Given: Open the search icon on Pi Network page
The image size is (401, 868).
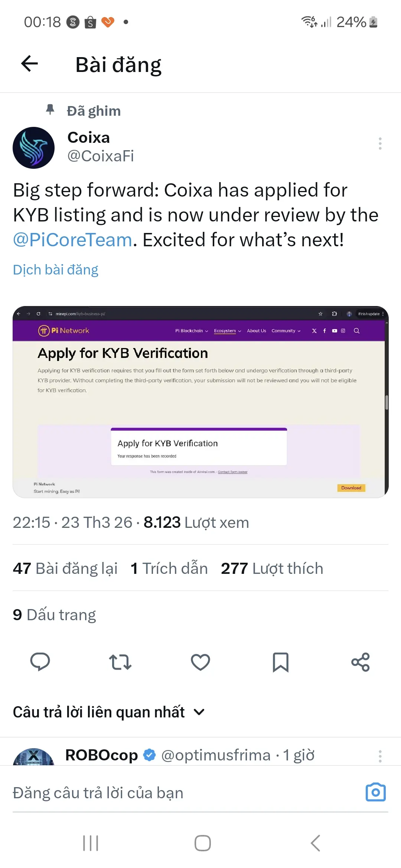Looking at the screenshot, I should (x=356, y=331).
